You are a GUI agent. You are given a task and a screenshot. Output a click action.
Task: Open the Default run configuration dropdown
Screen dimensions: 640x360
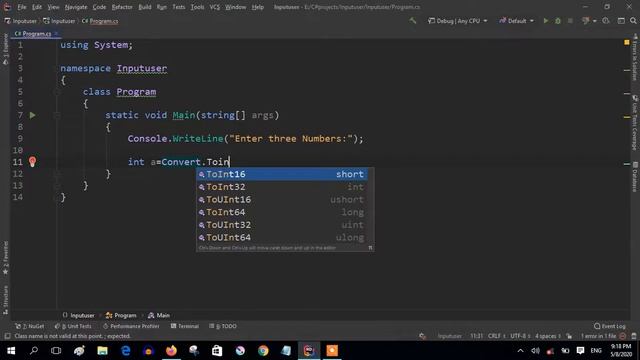[516, 21]
